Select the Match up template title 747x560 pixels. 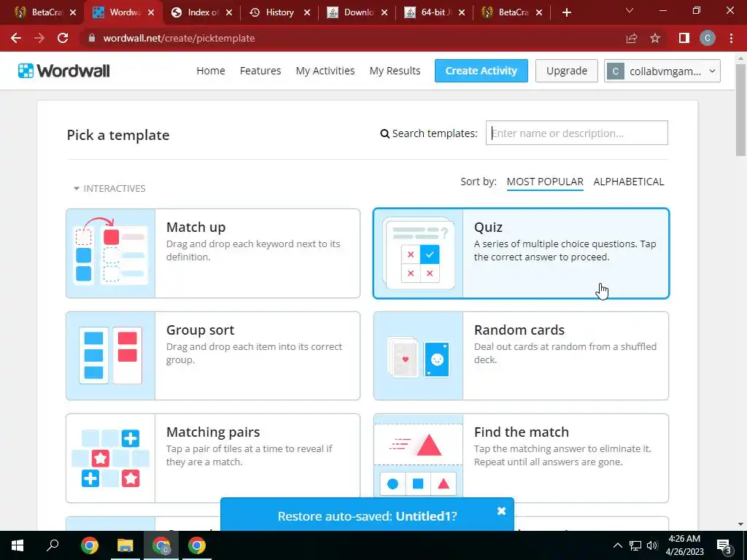click(196, 227)
